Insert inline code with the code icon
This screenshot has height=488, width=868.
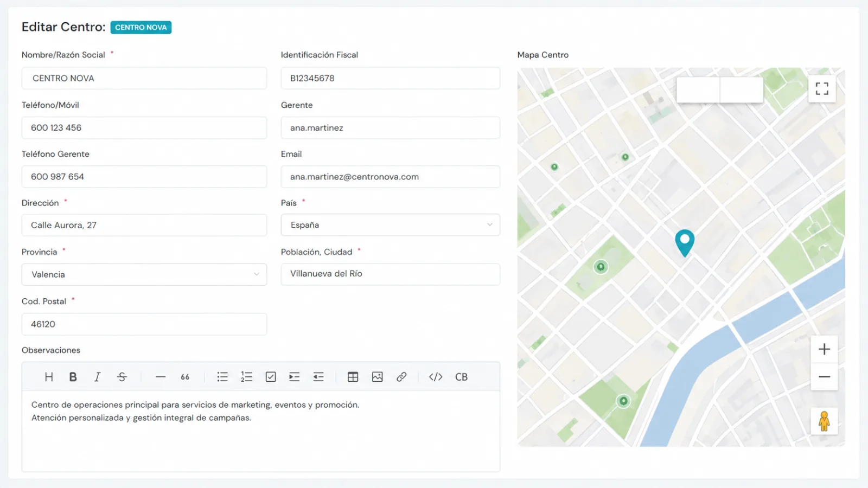pyautogui.click(x=436, y=377)
